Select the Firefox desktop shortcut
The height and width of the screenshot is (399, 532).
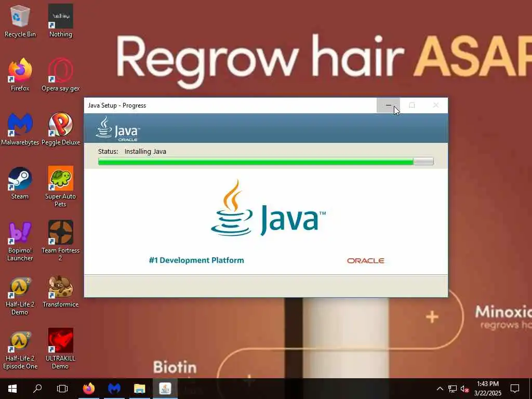[x=20, y=75]
